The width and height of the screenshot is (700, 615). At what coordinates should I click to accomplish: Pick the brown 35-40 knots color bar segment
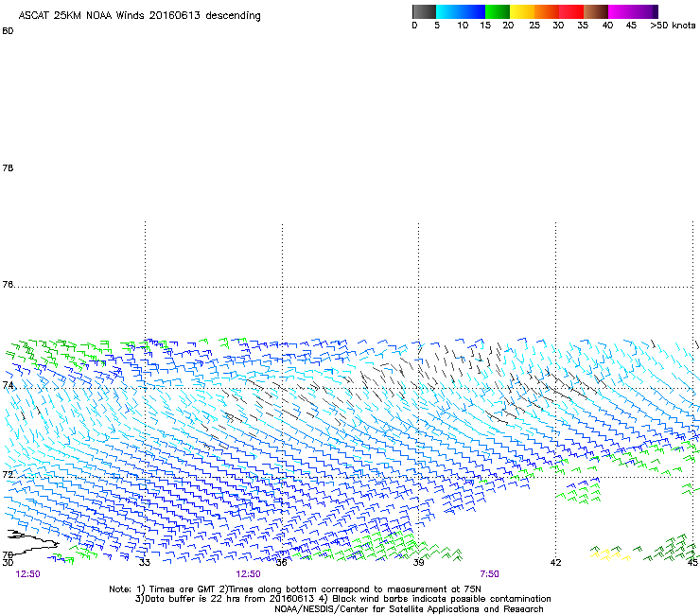click(x=596, y=11)
